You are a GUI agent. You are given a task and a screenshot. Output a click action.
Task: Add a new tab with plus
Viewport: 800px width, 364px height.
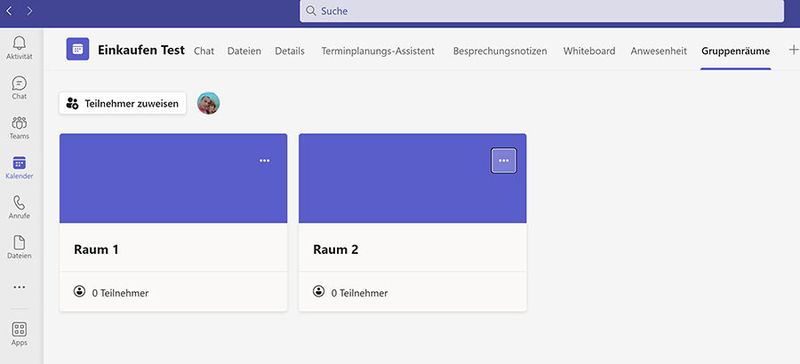tap(793, 50)
